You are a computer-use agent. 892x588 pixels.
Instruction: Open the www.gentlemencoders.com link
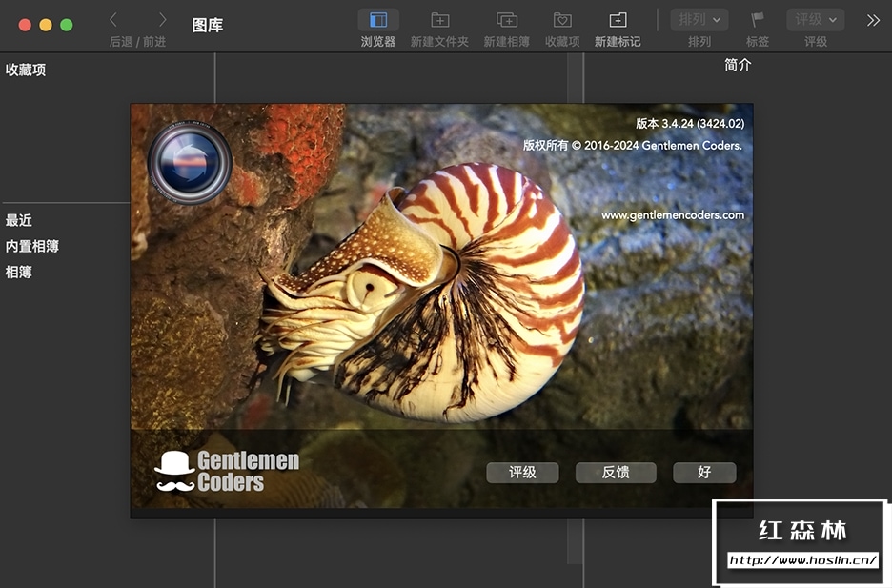pyautogui.click(x=673, y=215)
